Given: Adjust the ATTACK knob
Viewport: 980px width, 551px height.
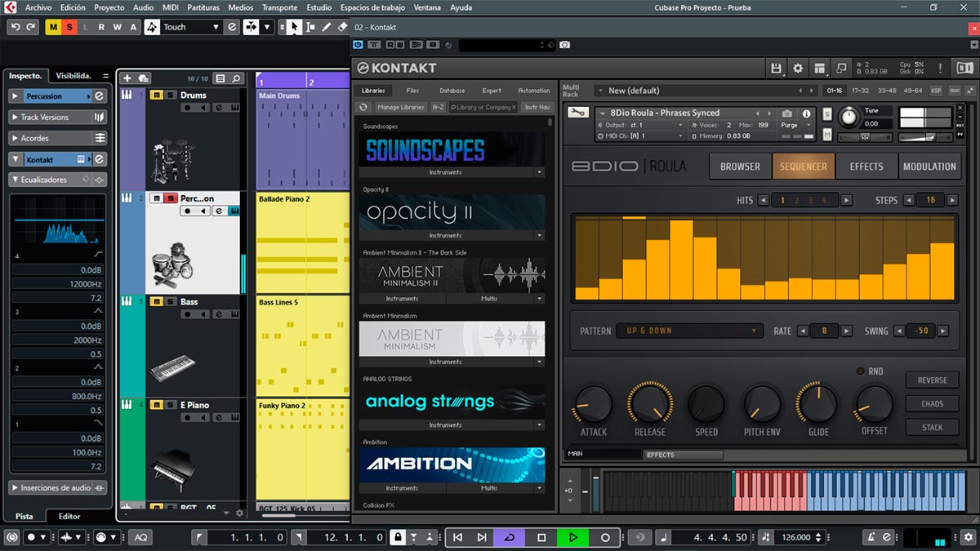Looking at the screenshot, I should tap(594, 403).
